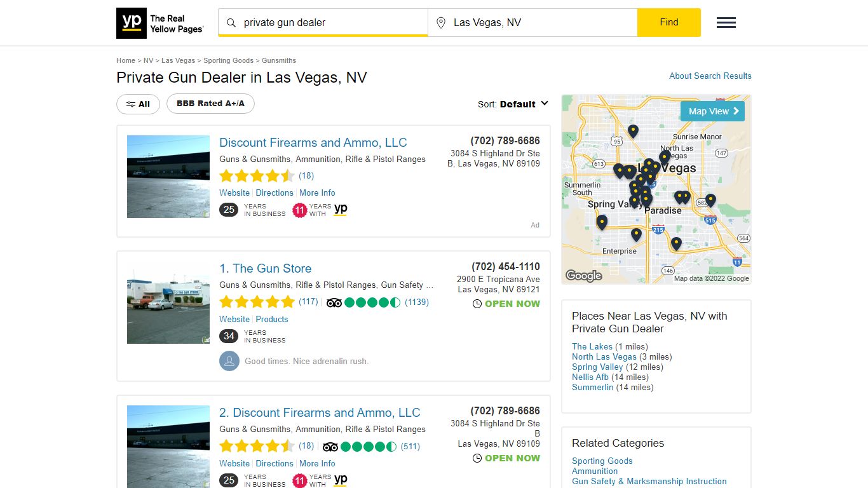Click star rating on ad Discount Firearms listing
The width and height of the screenshot is (868, 488).
point(257,176)
